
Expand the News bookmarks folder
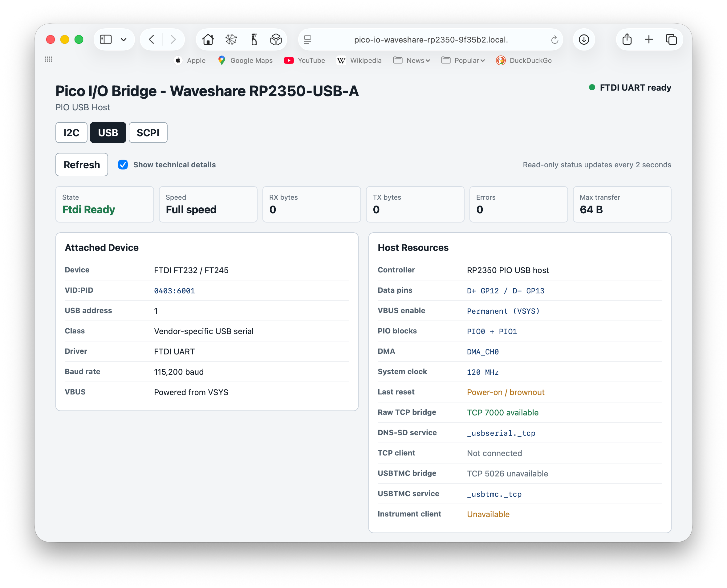click(412, 61)
